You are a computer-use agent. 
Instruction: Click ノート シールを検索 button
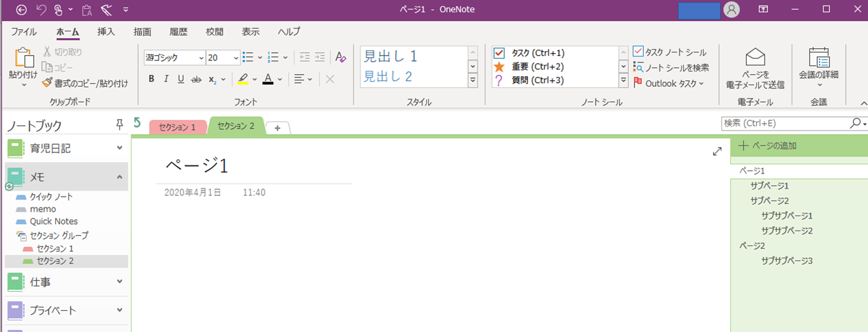(x=671, y=67)
